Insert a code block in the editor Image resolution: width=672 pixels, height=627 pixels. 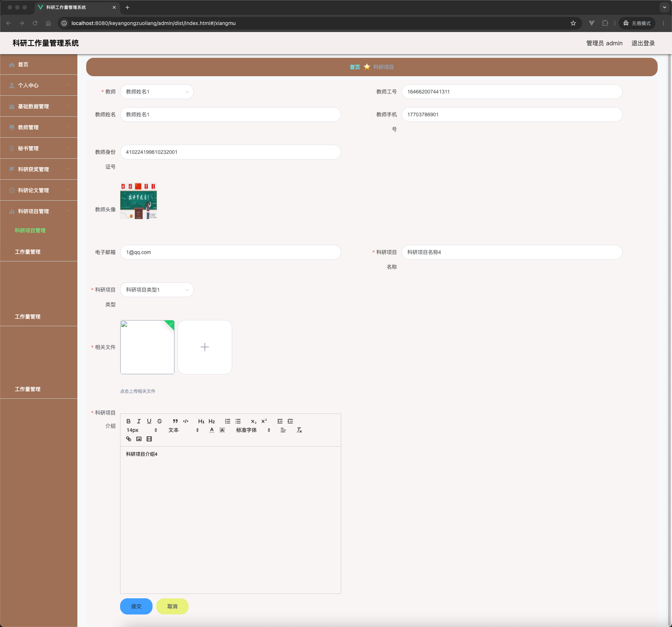click(186, 421)
